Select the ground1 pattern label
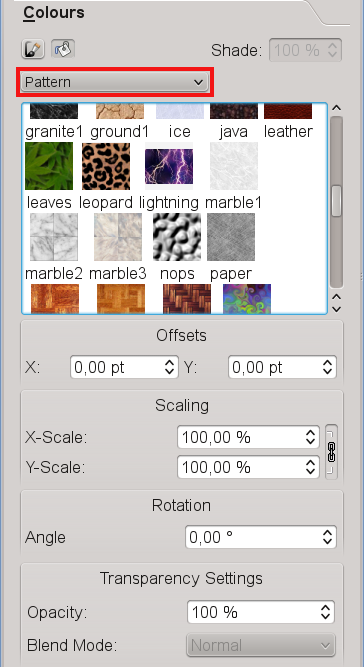 119,131
